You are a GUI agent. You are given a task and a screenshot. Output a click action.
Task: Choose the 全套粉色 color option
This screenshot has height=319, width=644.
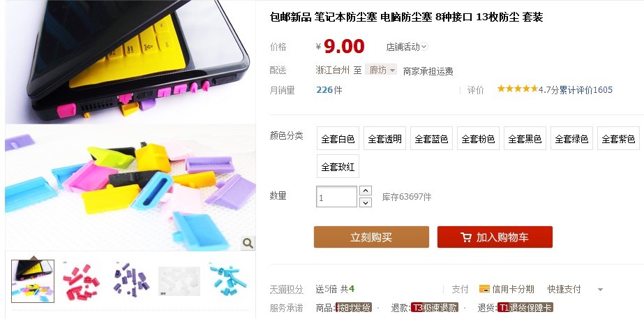point(479,138)
